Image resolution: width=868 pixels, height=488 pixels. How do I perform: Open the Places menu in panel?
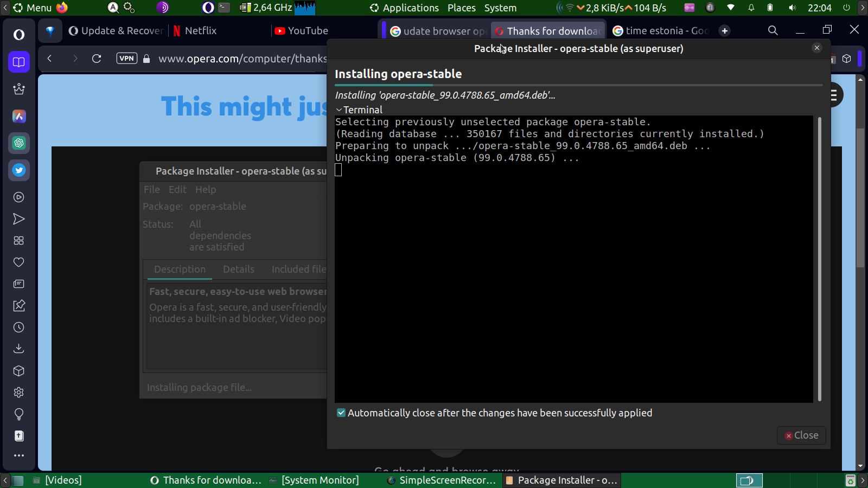[462, 8]
